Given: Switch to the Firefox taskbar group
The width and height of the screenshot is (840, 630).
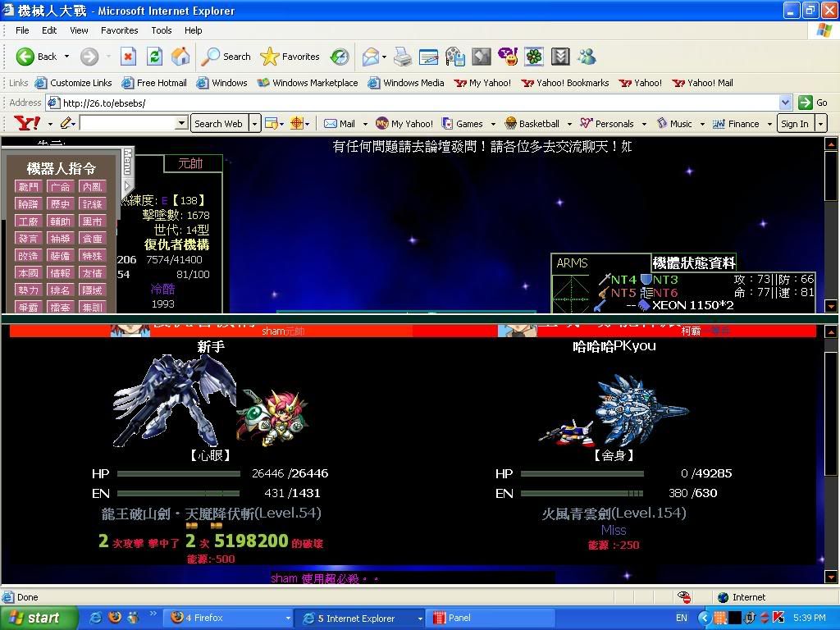Looking at the screenshot, I should click(x=227, y=618).
